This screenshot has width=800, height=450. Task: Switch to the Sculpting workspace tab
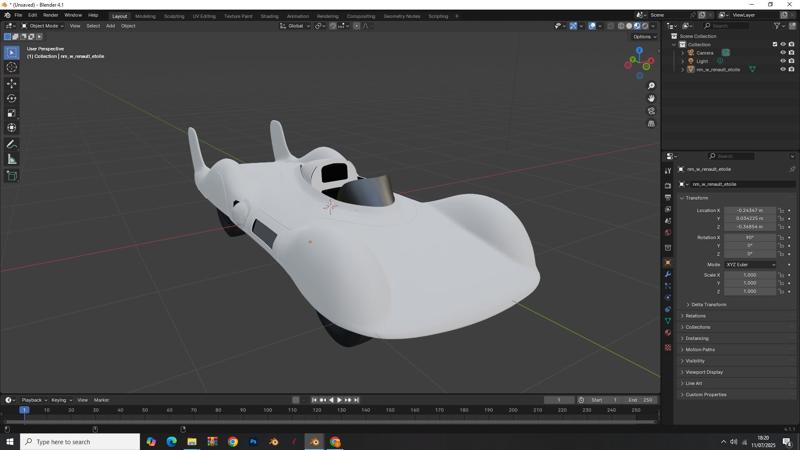tap(174, 16)
